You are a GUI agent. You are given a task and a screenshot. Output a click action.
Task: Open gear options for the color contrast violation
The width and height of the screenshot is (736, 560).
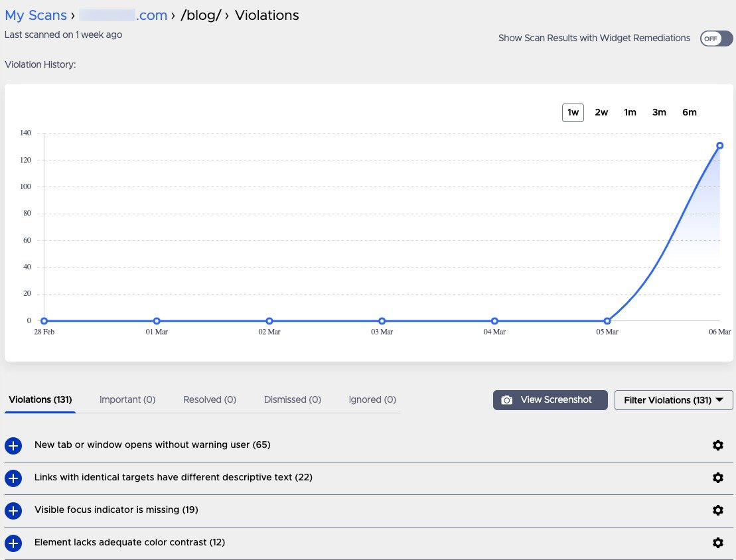coord(718,543)
